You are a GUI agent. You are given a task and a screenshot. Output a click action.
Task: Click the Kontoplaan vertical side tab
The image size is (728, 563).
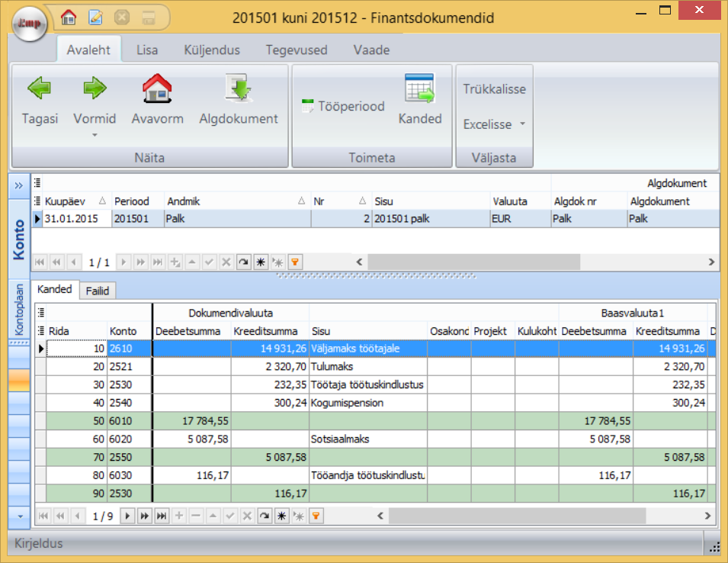(20, 309)
